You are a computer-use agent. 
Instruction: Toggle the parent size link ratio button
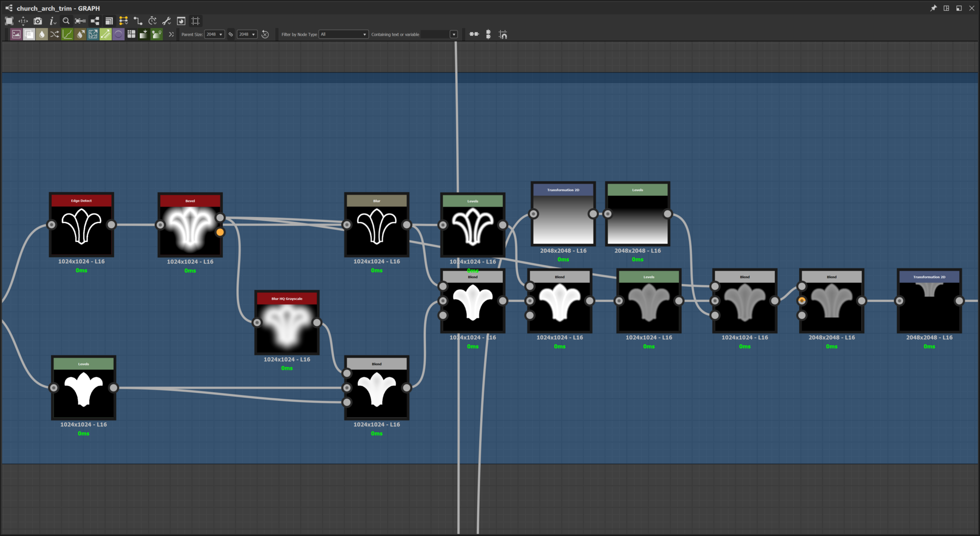231,34
